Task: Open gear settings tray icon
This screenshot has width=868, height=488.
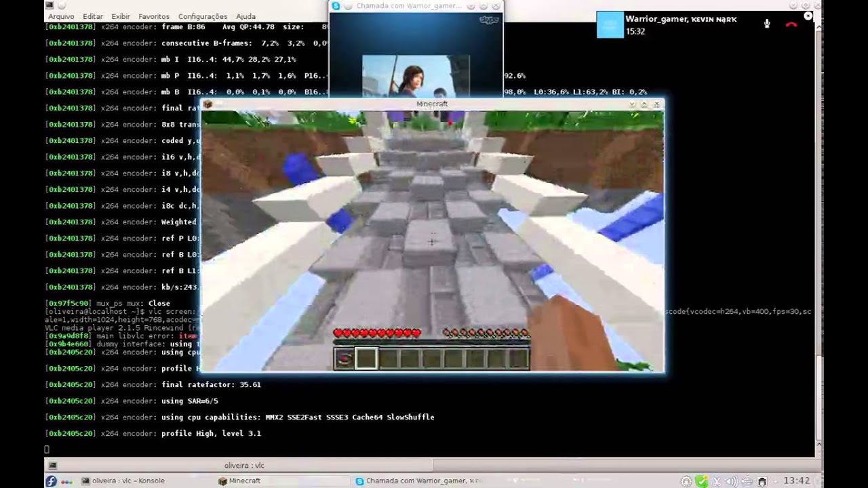Action: [x=686, y=481]
